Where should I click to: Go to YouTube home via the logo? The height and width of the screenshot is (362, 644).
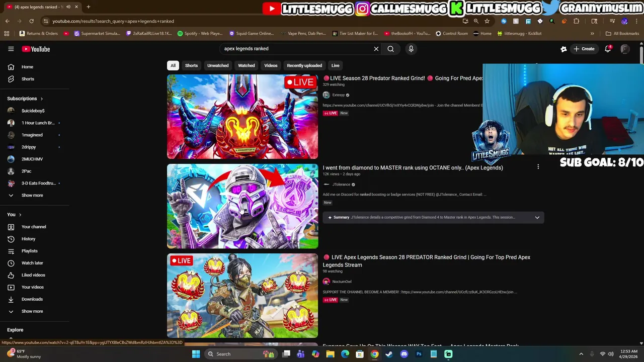pyautogui.click(x=36, y=49)
